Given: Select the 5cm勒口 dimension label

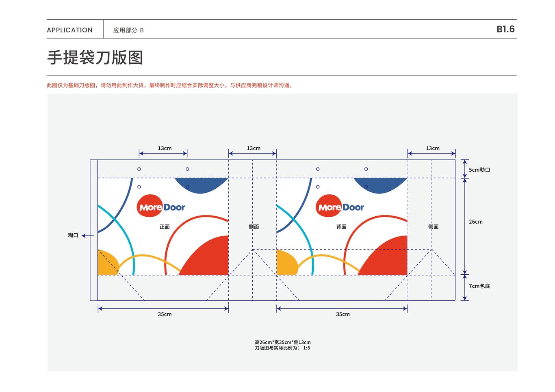Looking at the screenshot, I should pyautogui.click(x=479, y=170).
